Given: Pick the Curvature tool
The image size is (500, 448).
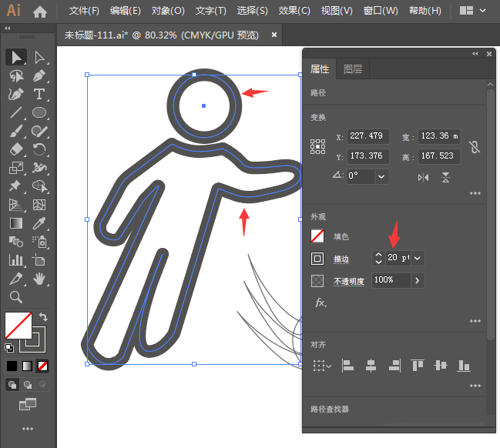Looking at the screenshot, I should click(x=16, y=95).
